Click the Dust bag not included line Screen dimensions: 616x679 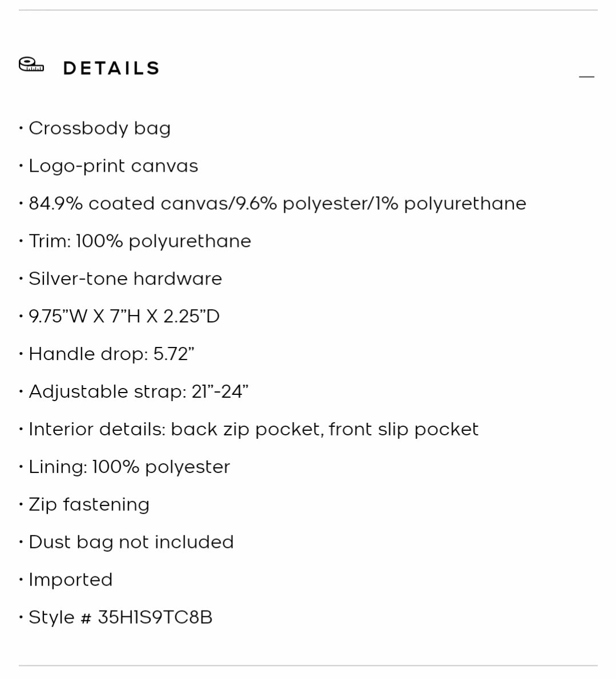(131, 542)
